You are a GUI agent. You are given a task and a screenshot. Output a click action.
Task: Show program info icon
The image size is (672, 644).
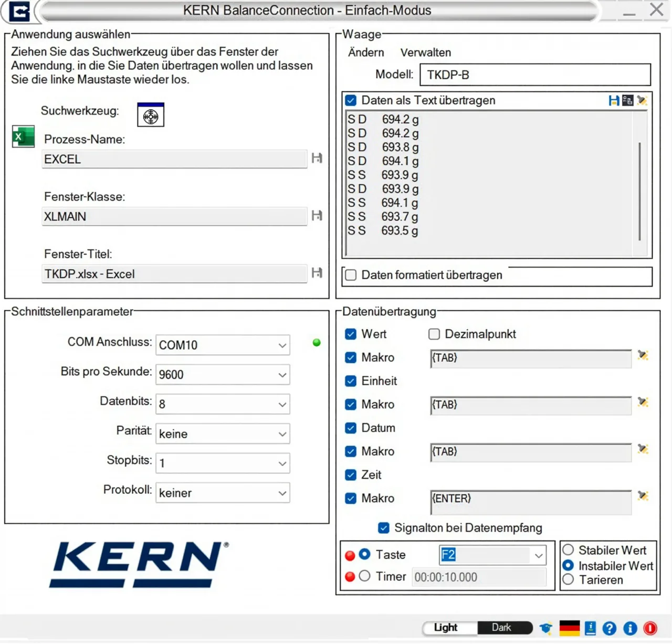[x=630, y=628]
